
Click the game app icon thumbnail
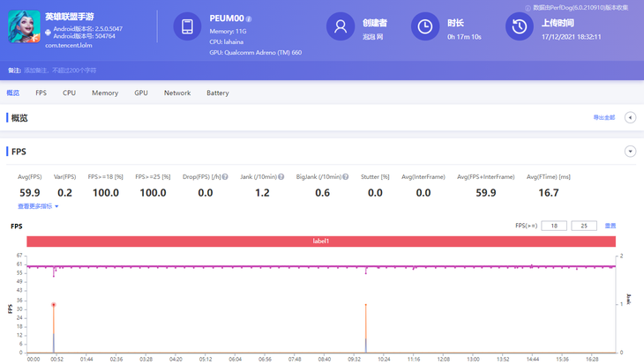(24, 26)
